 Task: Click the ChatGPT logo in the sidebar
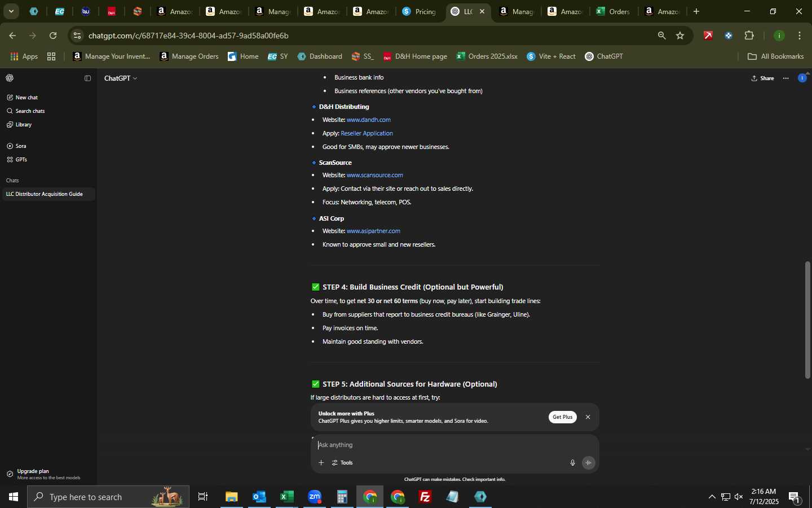click(10, 78)
